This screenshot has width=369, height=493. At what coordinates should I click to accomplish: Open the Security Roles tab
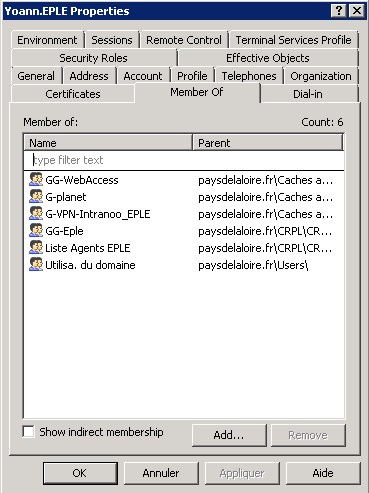click(93, 58)
